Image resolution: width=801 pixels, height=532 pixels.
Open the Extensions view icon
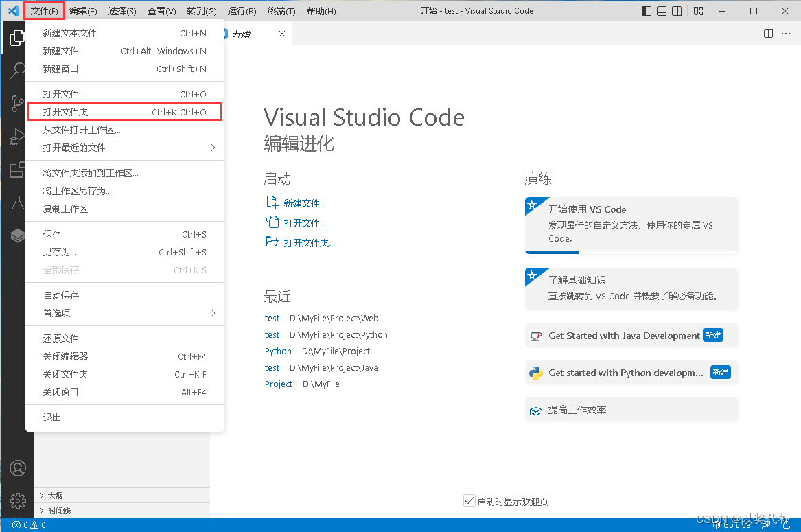coord(17,170)
